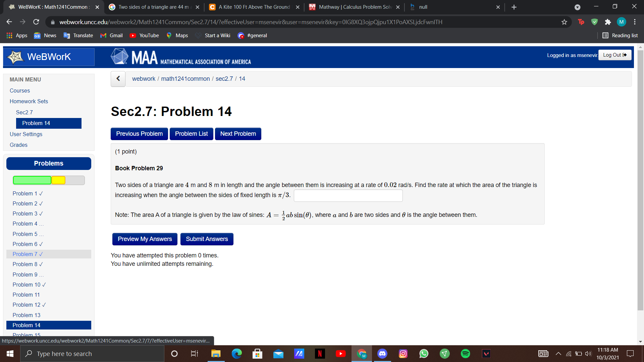
Task: Open Spotify from the taskbar
Action: pos(465,353)
